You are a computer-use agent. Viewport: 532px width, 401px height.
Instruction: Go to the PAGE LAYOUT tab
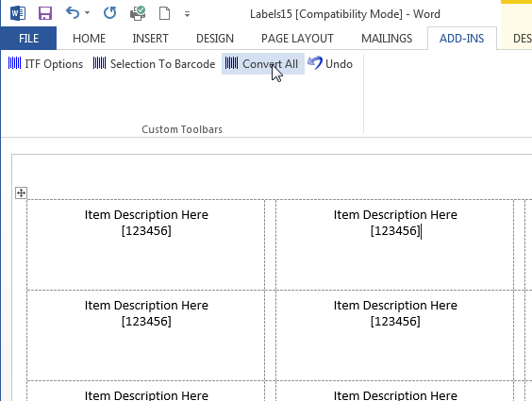(297, 39)
